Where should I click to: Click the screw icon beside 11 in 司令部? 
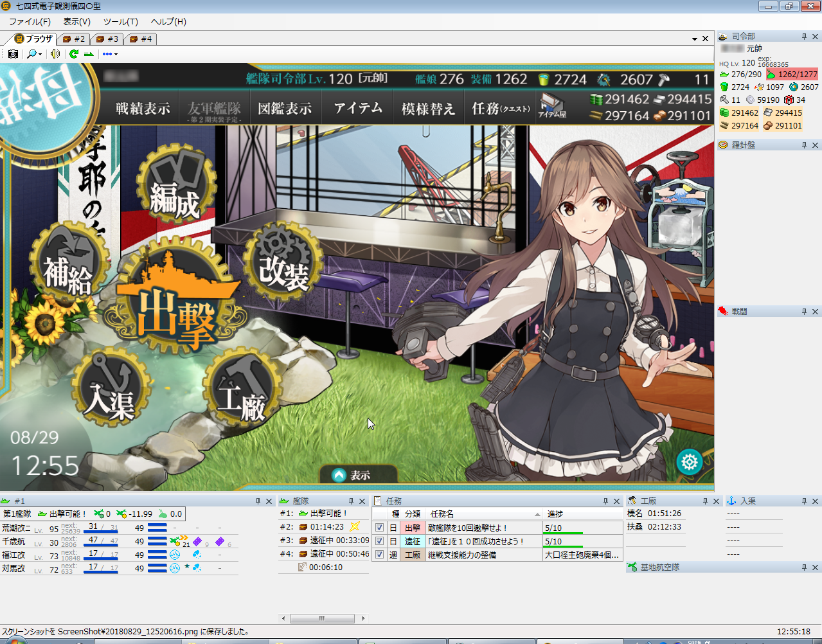(x=724, y=100)
